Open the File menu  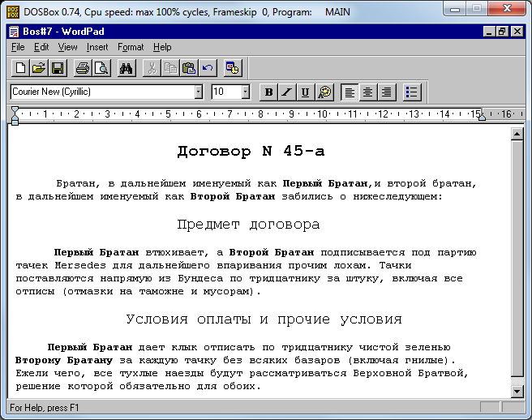tap(18, 47)
